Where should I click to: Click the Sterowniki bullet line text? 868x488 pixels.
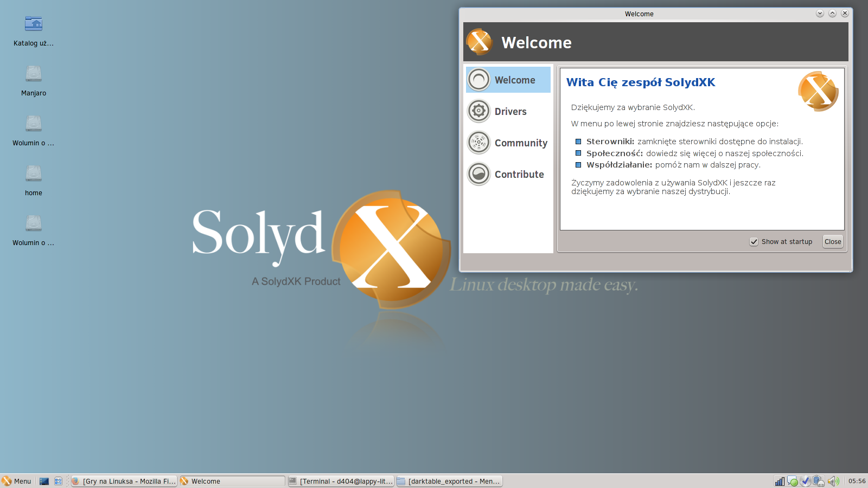coord(694,142)
